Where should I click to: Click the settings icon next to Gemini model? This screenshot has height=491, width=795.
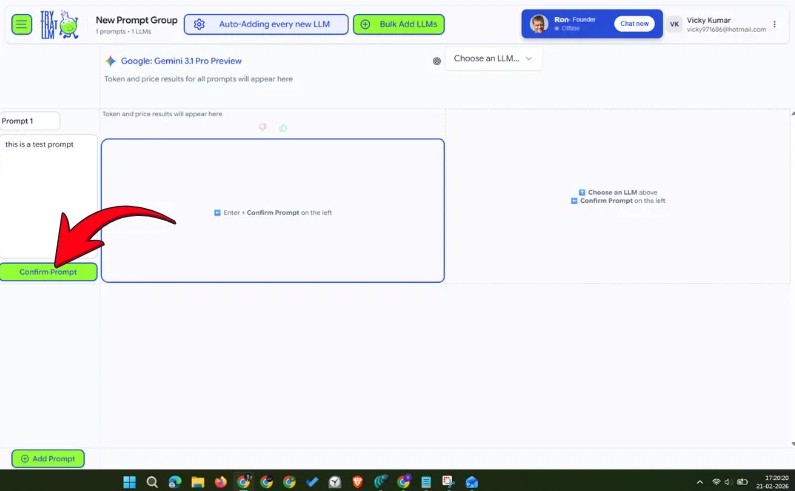click(437, 61)
